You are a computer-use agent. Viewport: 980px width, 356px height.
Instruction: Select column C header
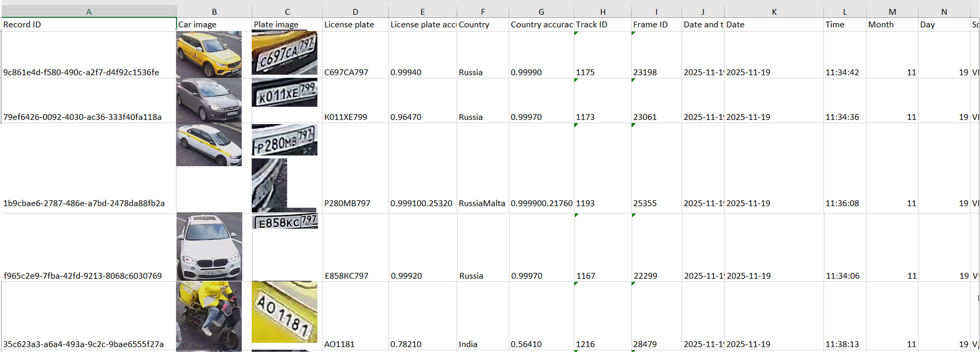coord(287,12)
